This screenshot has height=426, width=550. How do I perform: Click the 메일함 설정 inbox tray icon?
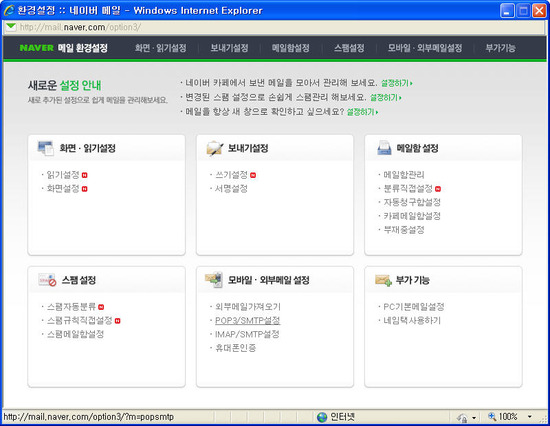click(384, 148)
